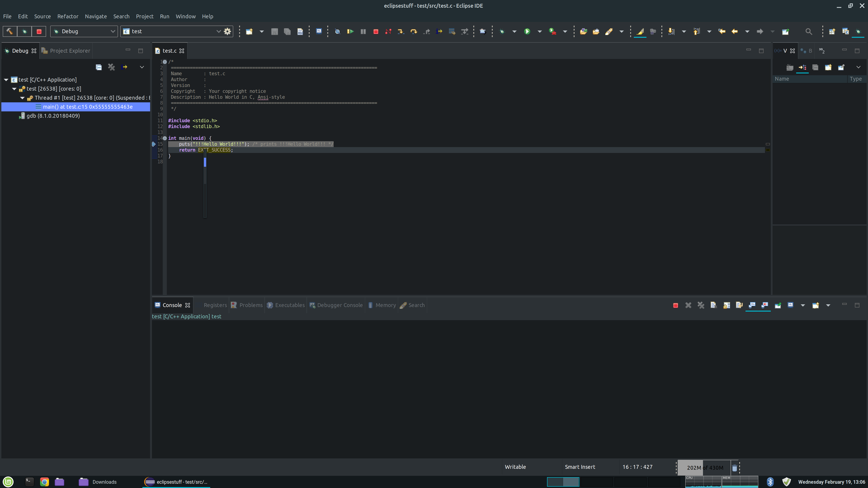The height and width of the screenshot is (488, 868).
Task: Open the Debug view menu chevron
Action: click(x=142, y=67)
